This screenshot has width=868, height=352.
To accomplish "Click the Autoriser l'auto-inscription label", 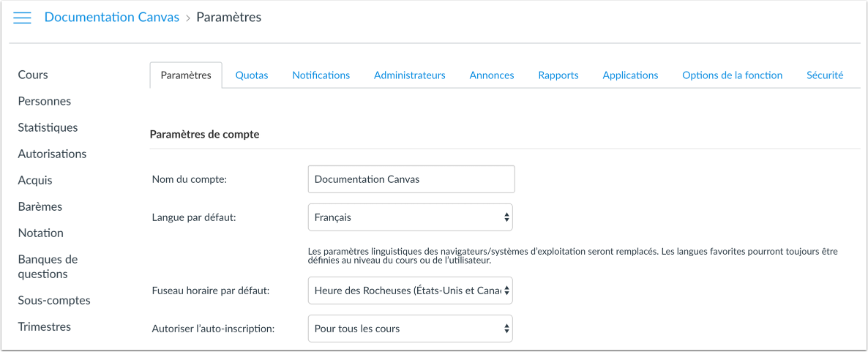I will [213, 329].
